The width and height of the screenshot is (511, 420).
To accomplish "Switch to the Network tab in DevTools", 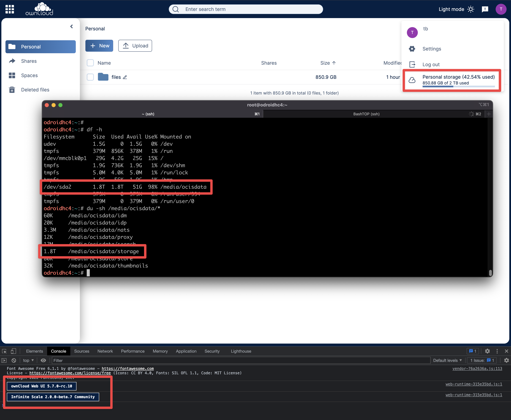I will (x=105, y=351).
